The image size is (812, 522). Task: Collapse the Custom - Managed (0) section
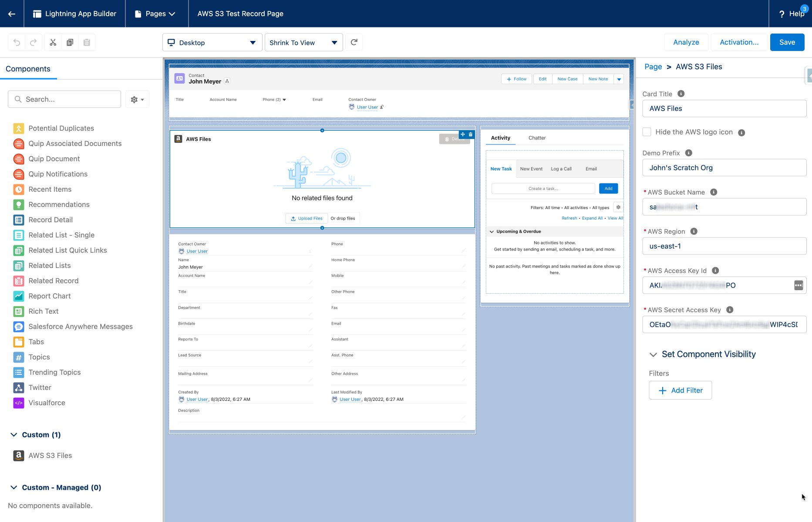(14, 488)
